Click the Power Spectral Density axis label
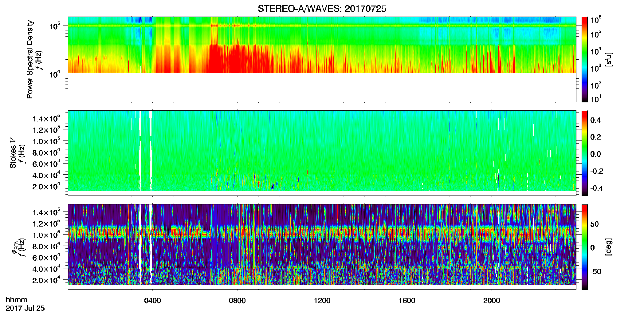The image size is (644, 332). (x=30, y=59)
